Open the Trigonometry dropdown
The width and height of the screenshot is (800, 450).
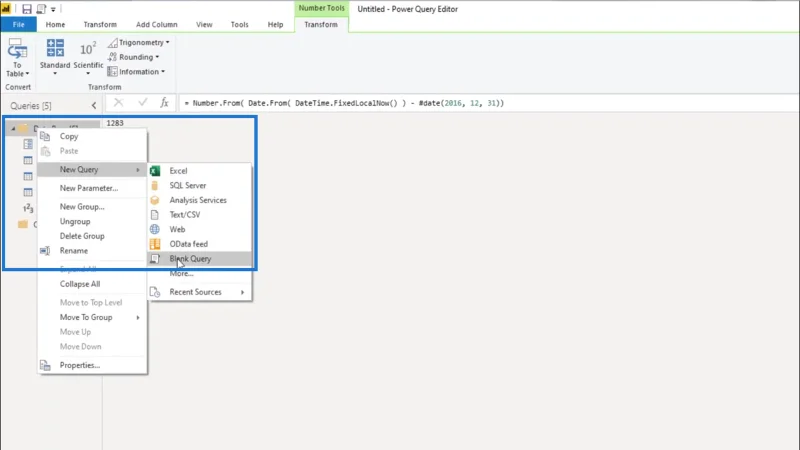138,42
